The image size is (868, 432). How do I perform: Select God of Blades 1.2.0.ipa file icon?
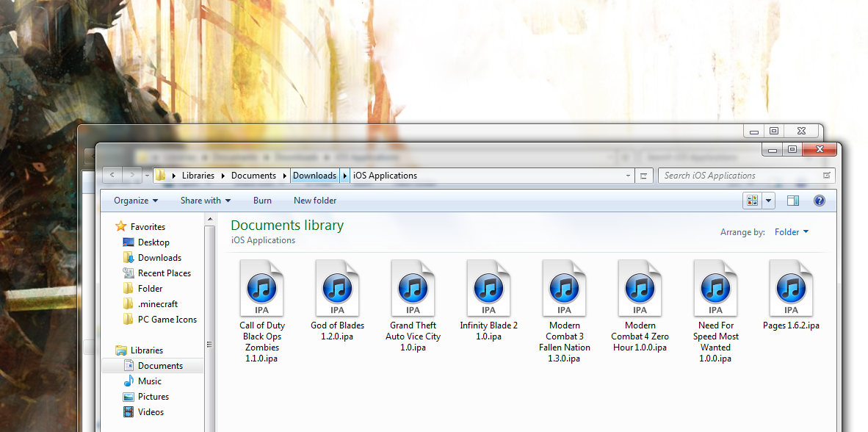[338, 288]
